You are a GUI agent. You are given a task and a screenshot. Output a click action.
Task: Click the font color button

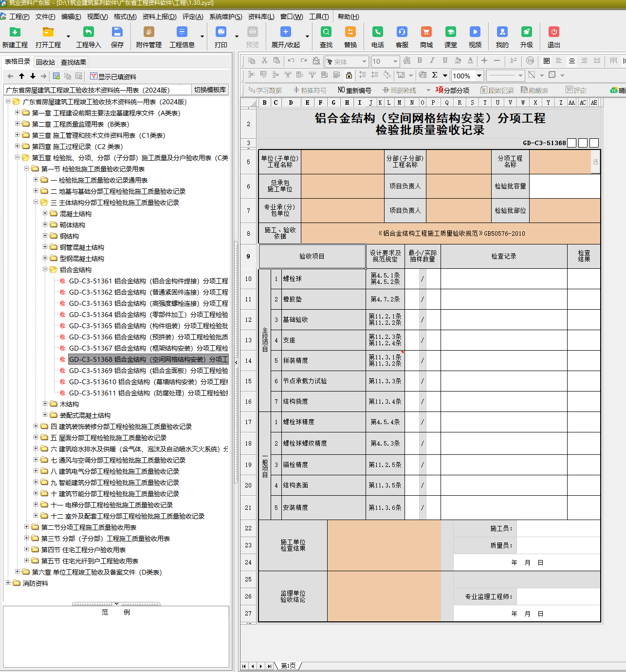point(470,60)
